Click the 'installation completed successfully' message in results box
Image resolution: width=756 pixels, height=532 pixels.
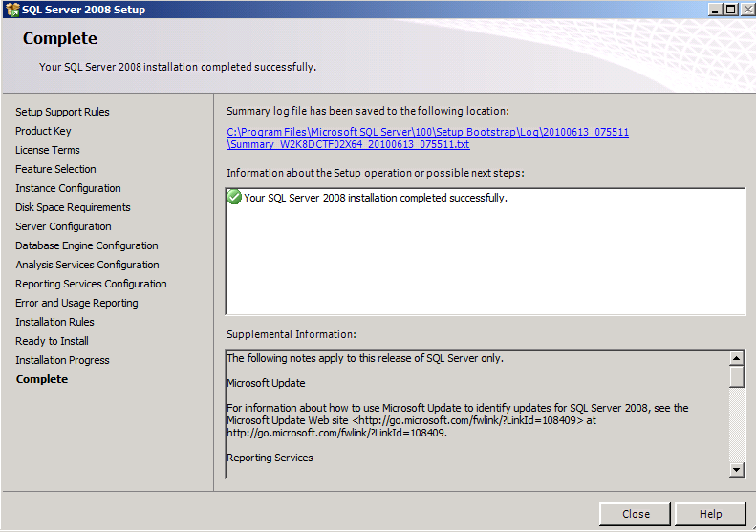pyautogui.click(x=376, y=198)
